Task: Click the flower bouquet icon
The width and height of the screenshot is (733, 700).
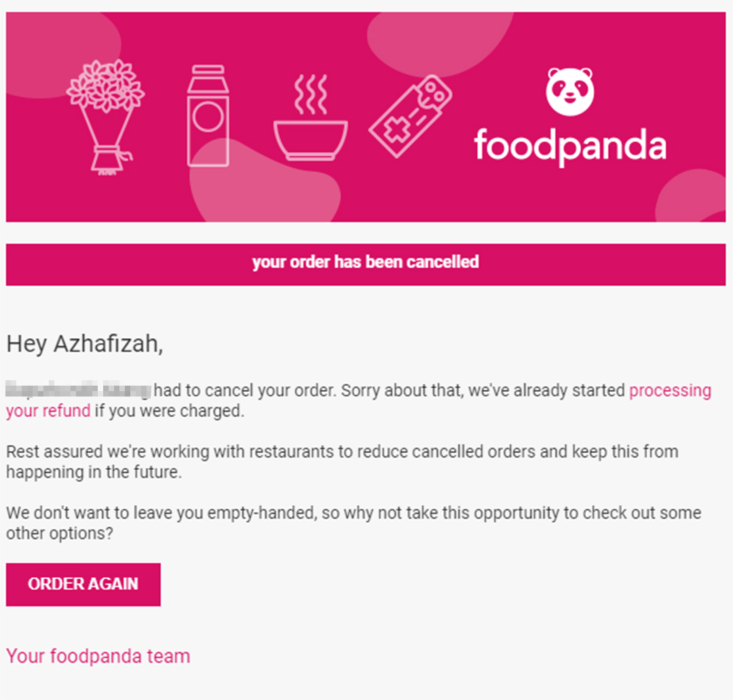Action: pos(106,117)
